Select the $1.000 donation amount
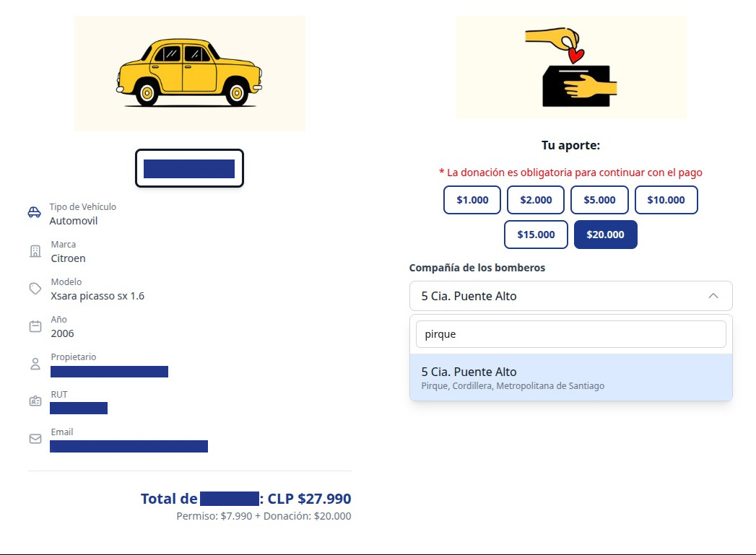The image size is (756, 555). (x=472, y=200)
